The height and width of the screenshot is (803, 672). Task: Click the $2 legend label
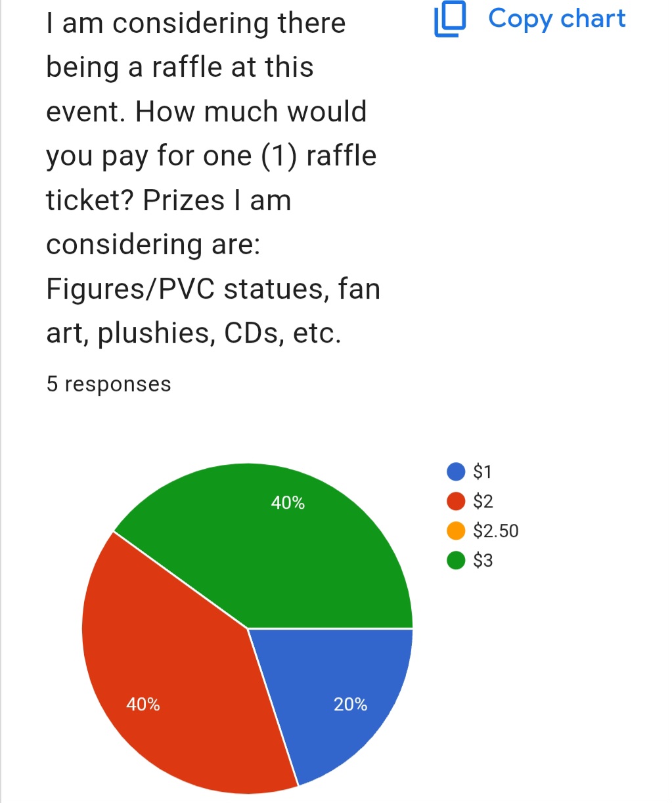click(483, 501)
